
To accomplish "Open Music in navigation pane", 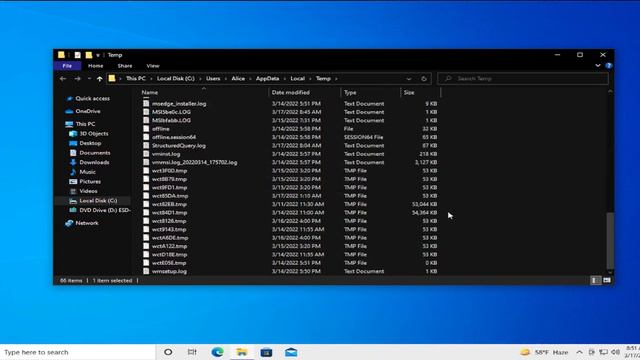I will [x=87, y=172].
